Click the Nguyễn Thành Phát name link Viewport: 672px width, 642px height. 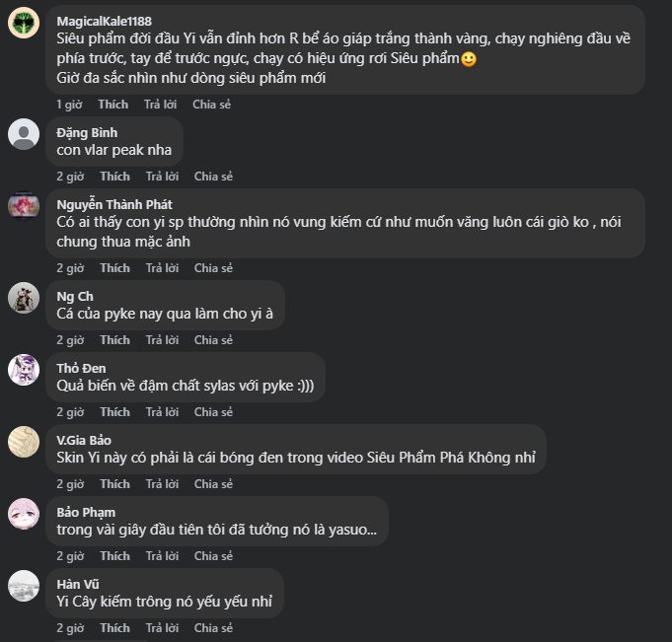pyautogui.click(x=114, y=204)
